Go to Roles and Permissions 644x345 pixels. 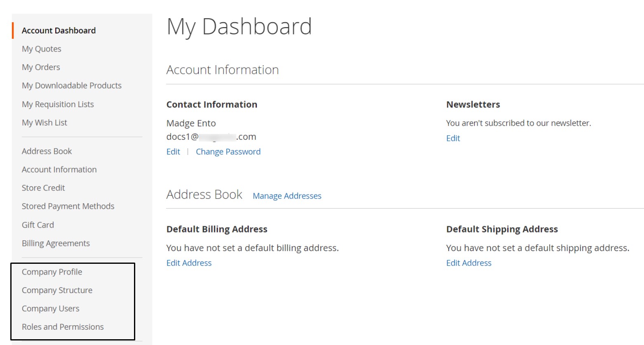[x=63, y=327]
